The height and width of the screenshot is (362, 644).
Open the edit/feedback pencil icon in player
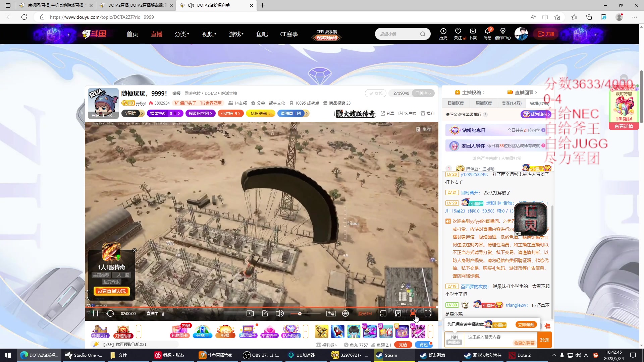pyautogui.click(x=265, y=313)
